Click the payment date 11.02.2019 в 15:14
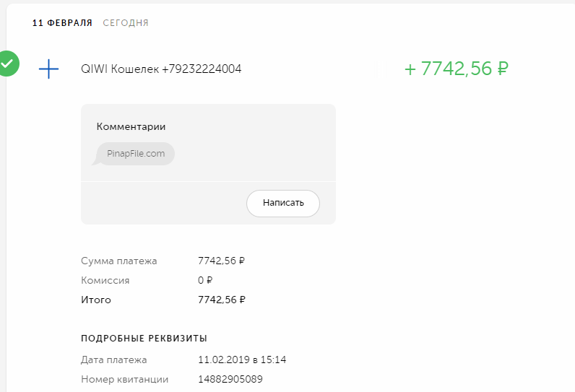 (x=242, y=360)
